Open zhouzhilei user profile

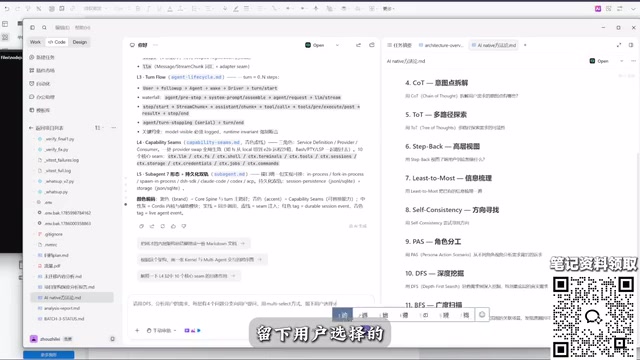pyautogui.click(x=50, y=339)
